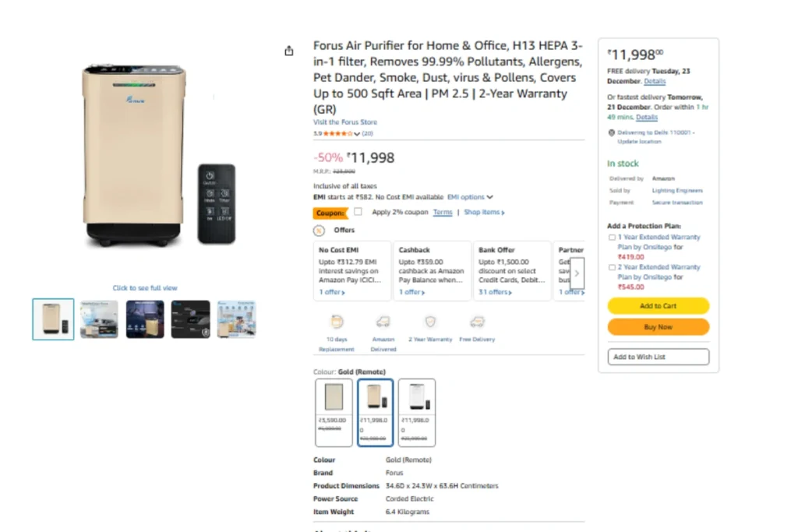
Task: Visit the Forus Store link
Action: [x=345, y=122]
